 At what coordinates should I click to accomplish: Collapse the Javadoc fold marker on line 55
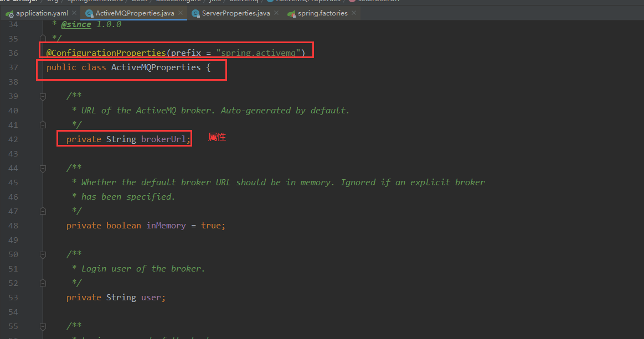[43, 326]
